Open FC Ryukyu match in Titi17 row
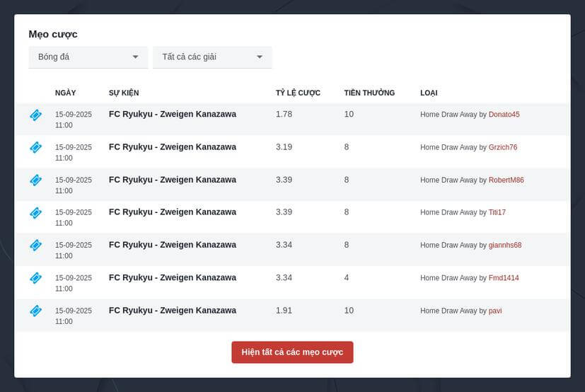 point(173,212)
